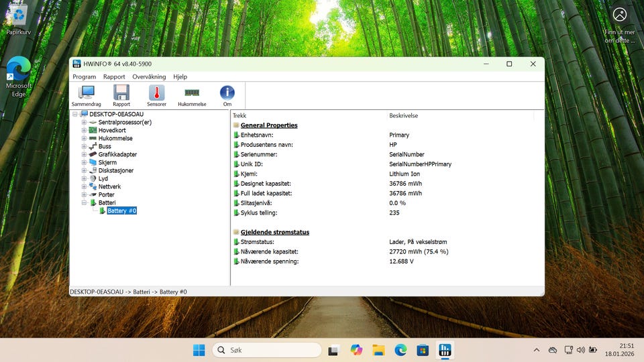Expand the Grafikkadapter tree node
The height and width of the screenshot is (362, 644).
click(x=84, y=155)
